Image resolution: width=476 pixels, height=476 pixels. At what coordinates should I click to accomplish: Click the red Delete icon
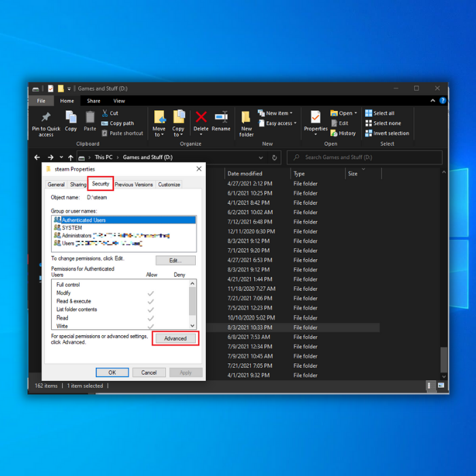[201, 117]
